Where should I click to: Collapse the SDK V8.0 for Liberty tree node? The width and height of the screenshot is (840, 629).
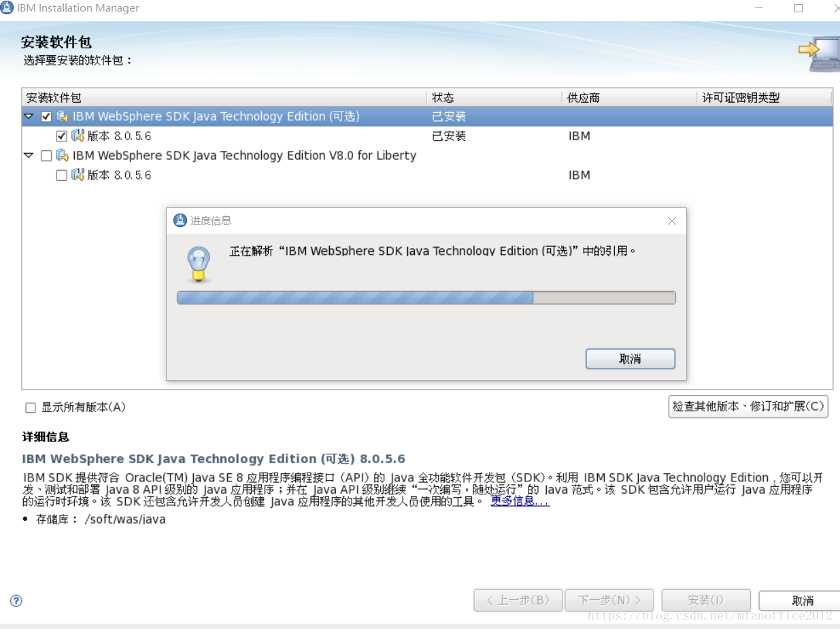tap(29, 155)
